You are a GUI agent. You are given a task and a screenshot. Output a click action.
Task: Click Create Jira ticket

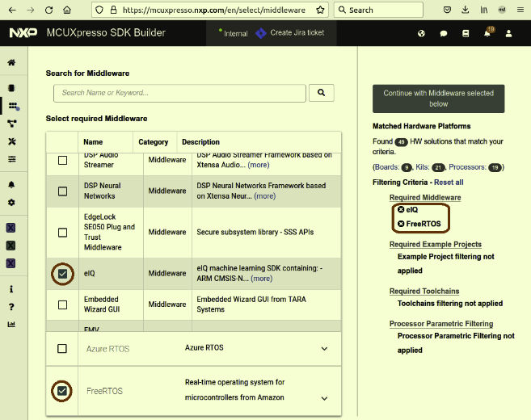coord(290,33)
